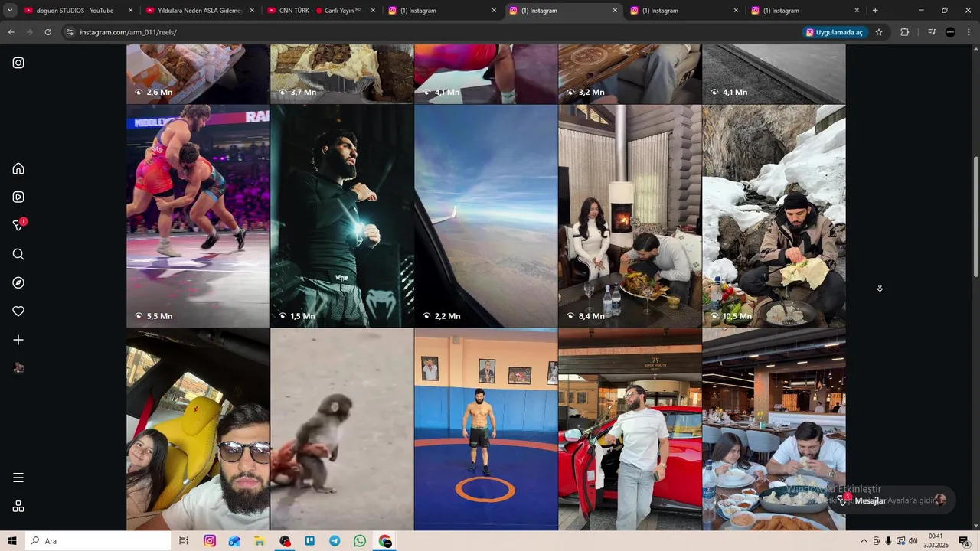Click Chrome icon on taskbar
The image size is (980, 551).
pos(385,541)
